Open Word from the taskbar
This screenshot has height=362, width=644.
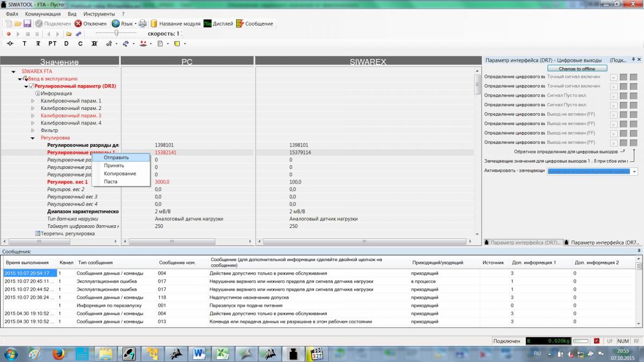(200, 354)
